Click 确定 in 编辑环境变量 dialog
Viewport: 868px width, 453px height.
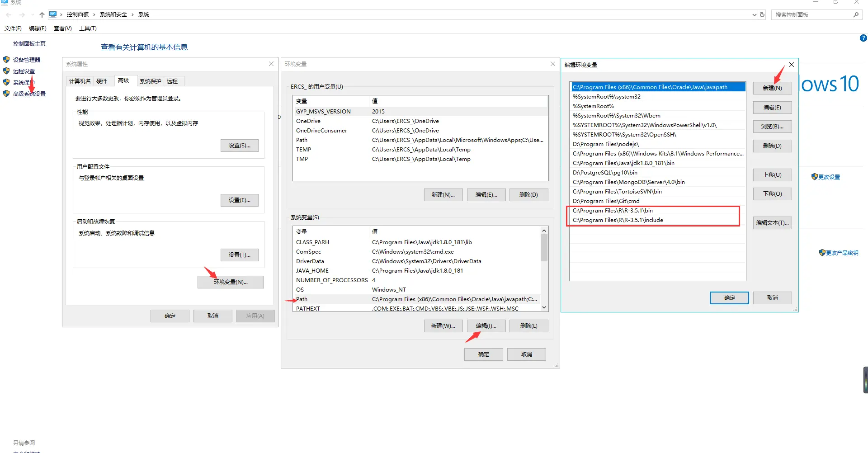[730, 298]
